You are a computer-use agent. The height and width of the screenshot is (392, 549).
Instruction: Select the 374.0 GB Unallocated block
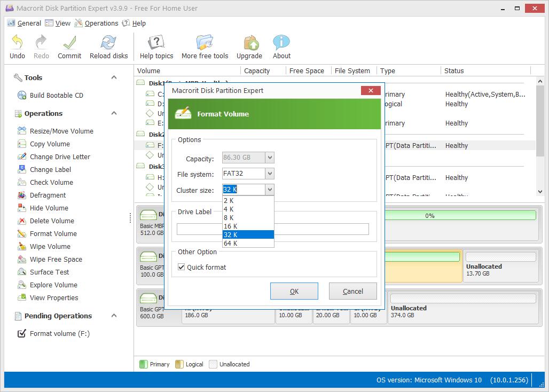click(x=463, y=308)
